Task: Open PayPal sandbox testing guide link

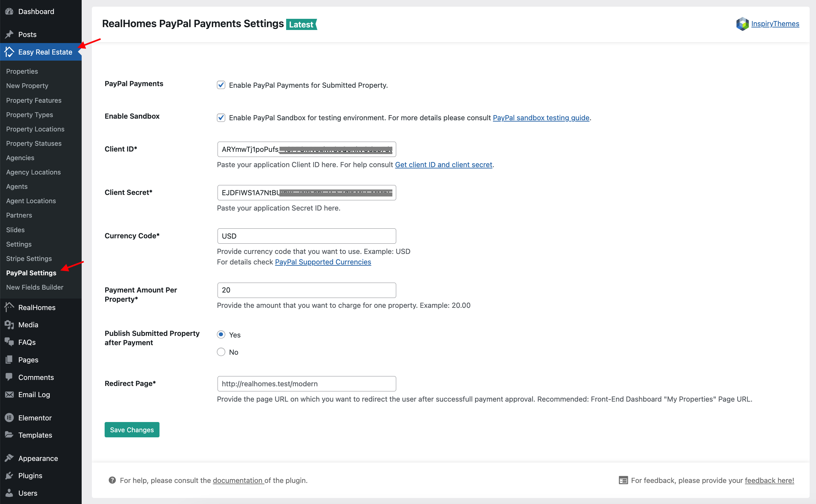Action: pyautogui.click(x=541, y=118)
